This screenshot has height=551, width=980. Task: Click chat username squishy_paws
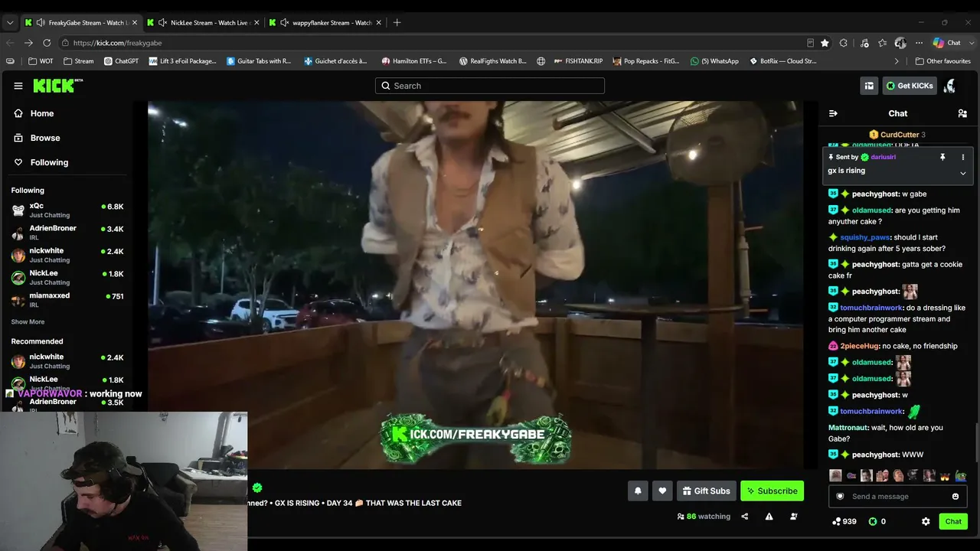[x=865, y=237]
